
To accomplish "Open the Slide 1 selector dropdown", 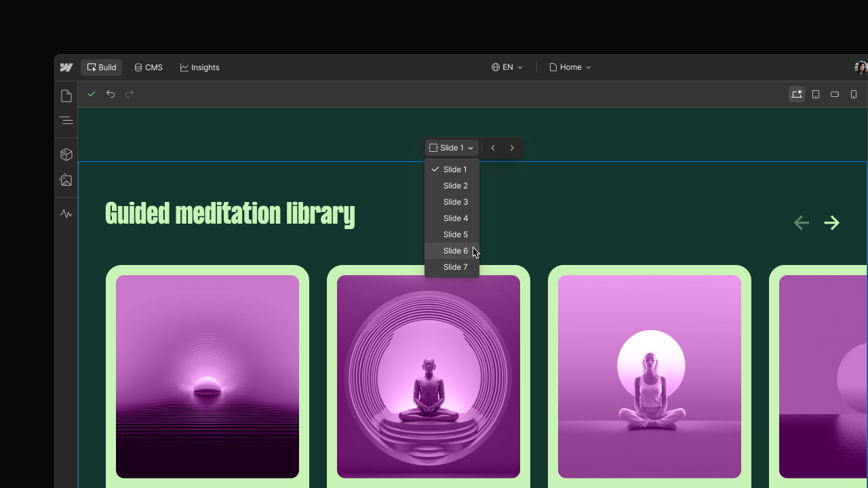I will click(450, 148).
